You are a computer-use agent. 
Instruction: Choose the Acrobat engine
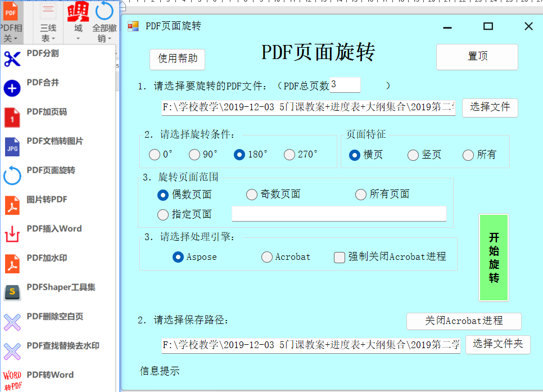(x=286, y=257)
